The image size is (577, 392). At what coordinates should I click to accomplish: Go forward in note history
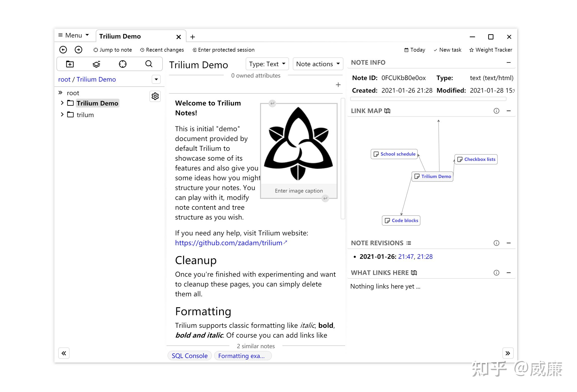pyautogui.click(x=79, y=50)
